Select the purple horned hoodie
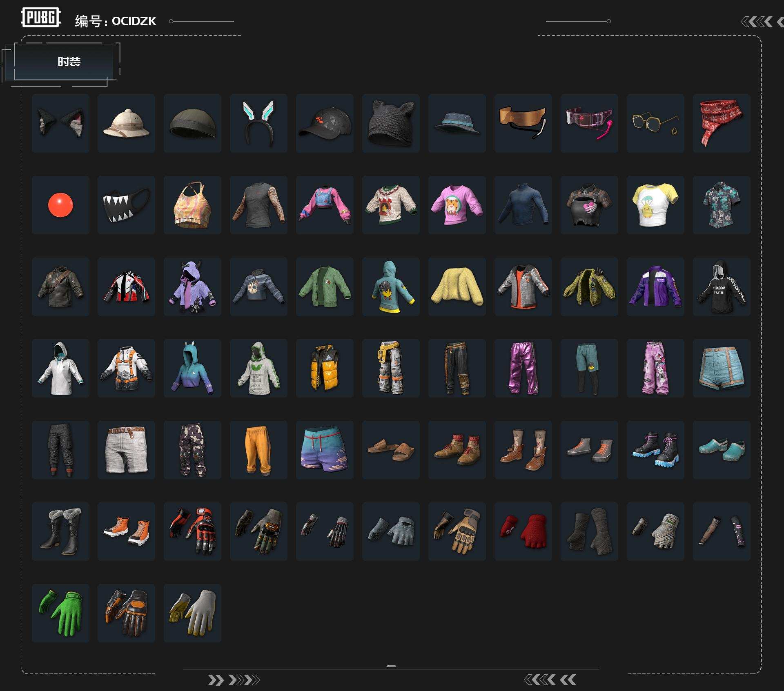The height and width of the screenshot is (691, 784). [x=193, y=287]
